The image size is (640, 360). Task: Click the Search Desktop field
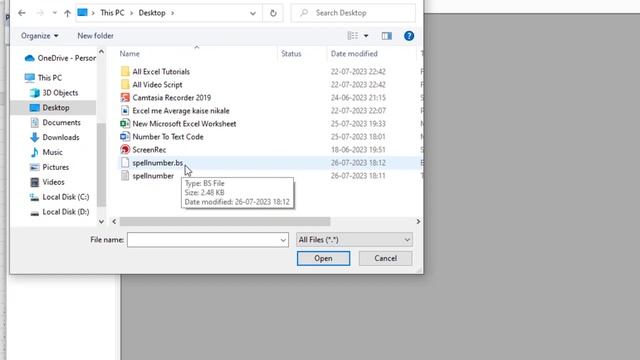tap(353, 13)
